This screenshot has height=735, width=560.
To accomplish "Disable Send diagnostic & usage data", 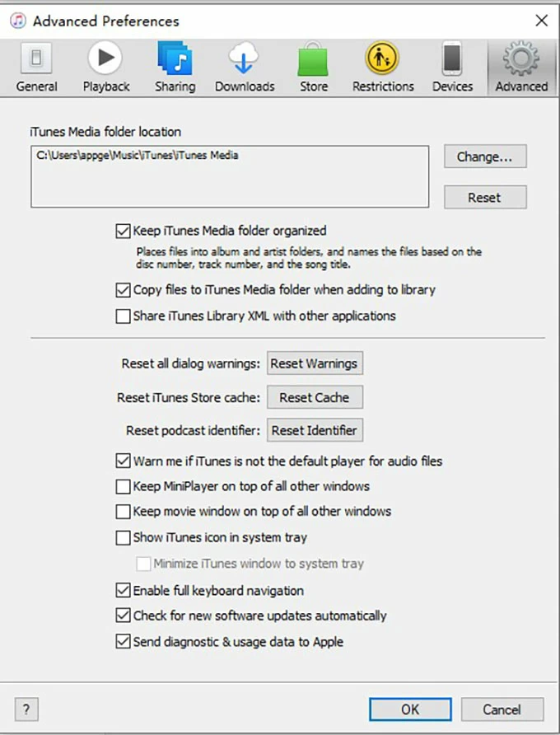I will [x=124, y=641].
